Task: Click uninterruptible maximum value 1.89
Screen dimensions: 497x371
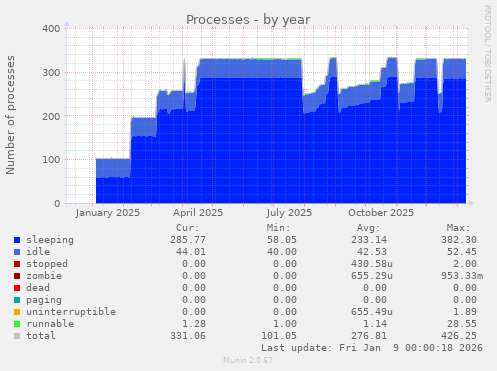Action: point(465,312)
